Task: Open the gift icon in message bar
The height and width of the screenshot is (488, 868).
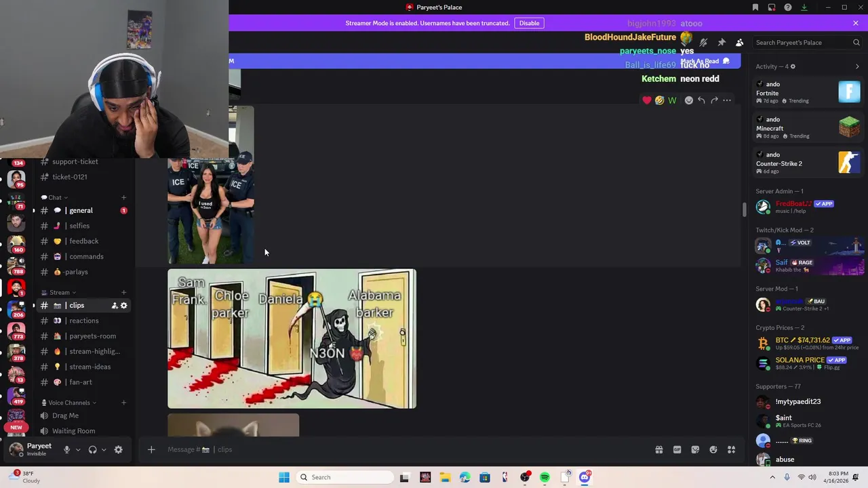Action: (x=658, y=449)
